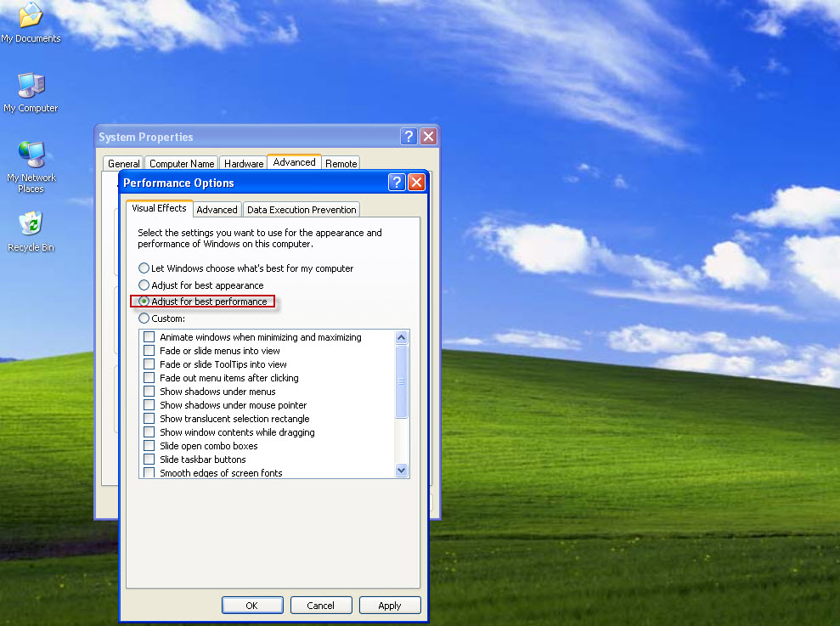Check Fade or slide ToolTips into view
Viewport: 840px width, 626px height.
(x=149, y=364)
